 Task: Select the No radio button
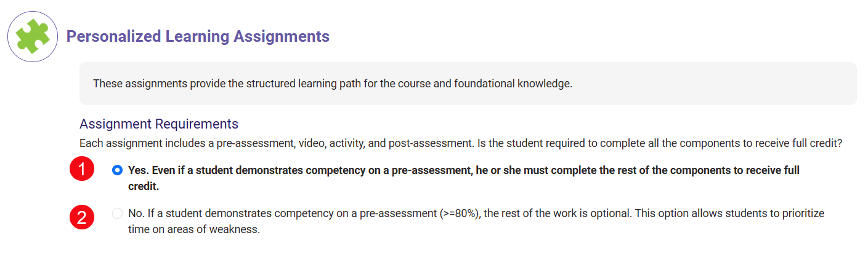[118, 213]
